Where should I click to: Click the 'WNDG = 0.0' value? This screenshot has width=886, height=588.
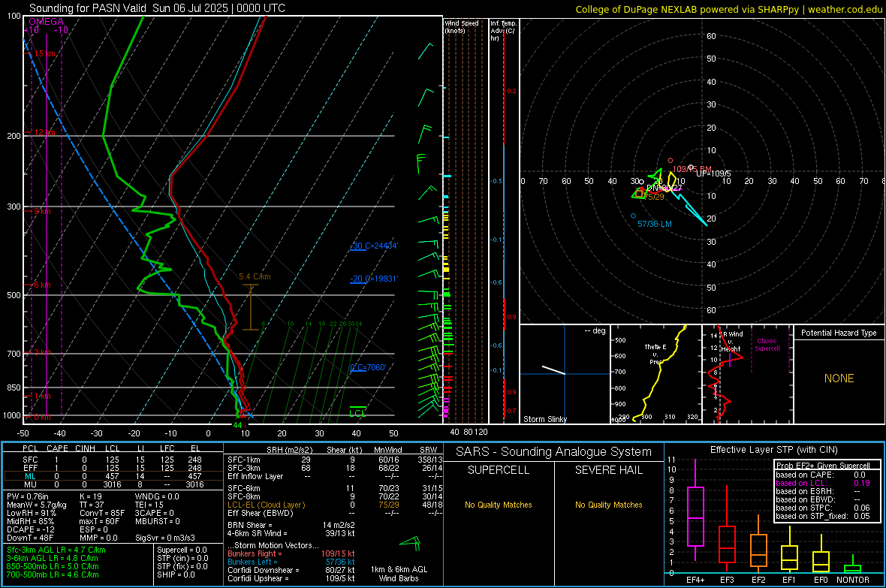(x=157, y=496)
